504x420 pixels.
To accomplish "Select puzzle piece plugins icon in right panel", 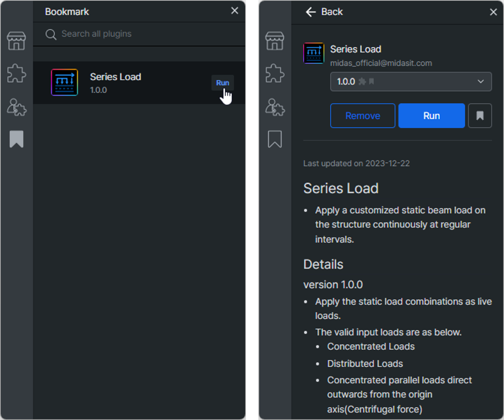I will [275, 73].
